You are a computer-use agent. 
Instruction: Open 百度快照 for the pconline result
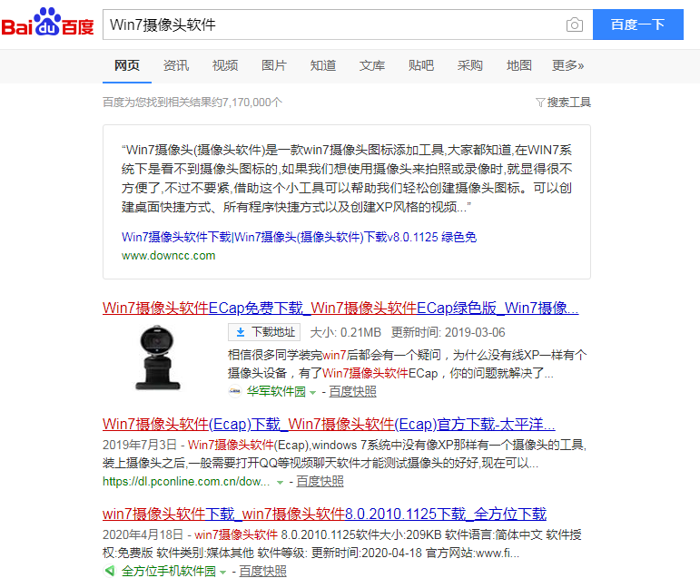coord(320,481)
